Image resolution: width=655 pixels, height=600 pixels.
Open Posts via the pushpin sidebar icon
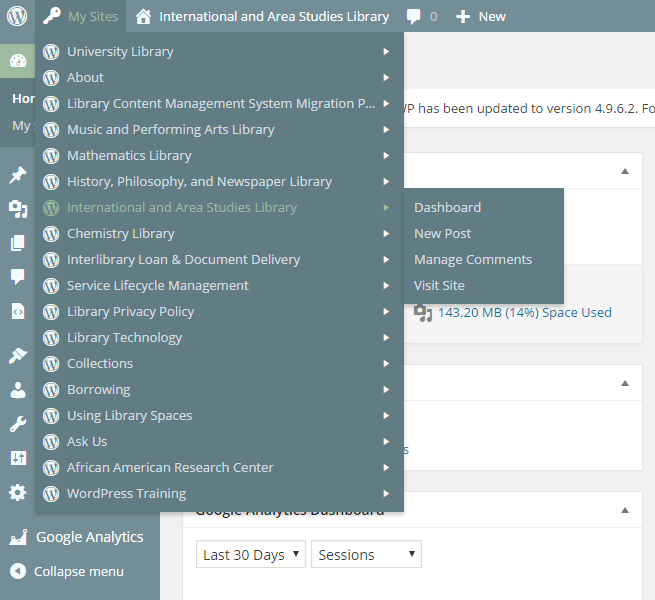pyautogui.click(x=18, y=175)
